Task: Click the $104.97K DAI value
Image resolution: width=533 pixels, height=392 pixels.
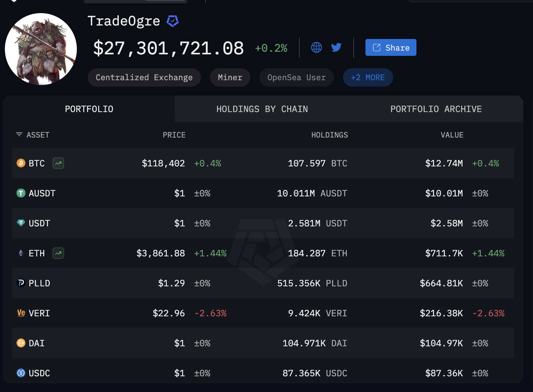Action: 442,343
